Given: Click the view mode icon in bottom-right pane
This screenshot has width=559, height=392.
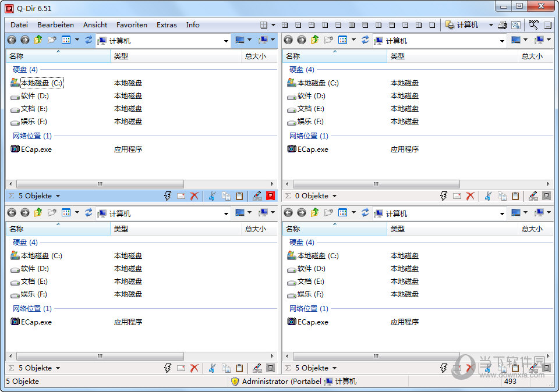Looking at the screenshot, I should point(343,212).
